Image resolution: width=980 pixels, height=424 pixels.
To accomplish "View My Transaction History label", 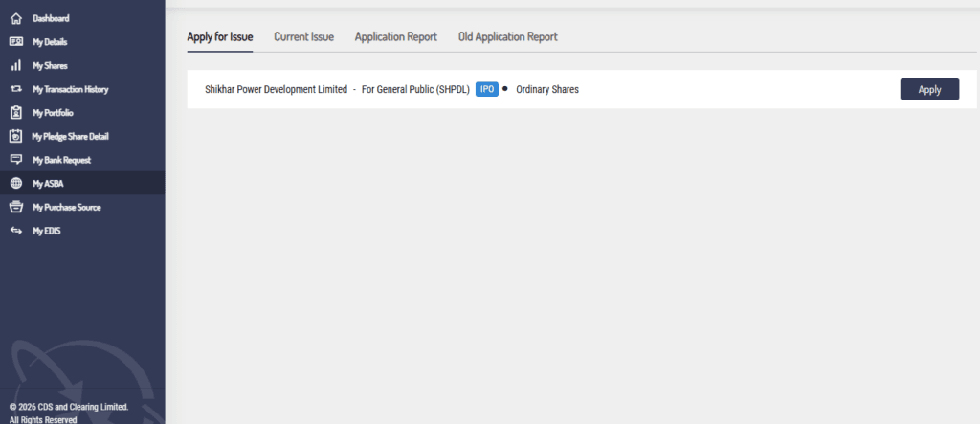I will tap(71, 89).
